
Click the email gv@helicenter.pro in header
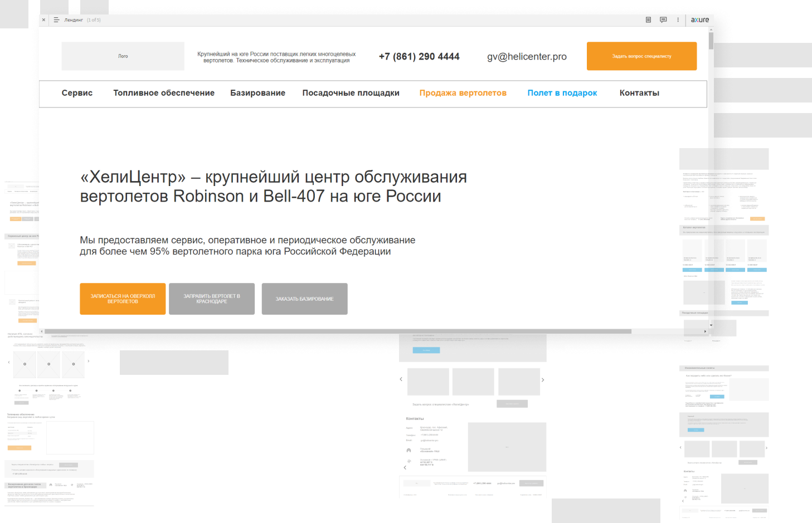coord(527,57)
